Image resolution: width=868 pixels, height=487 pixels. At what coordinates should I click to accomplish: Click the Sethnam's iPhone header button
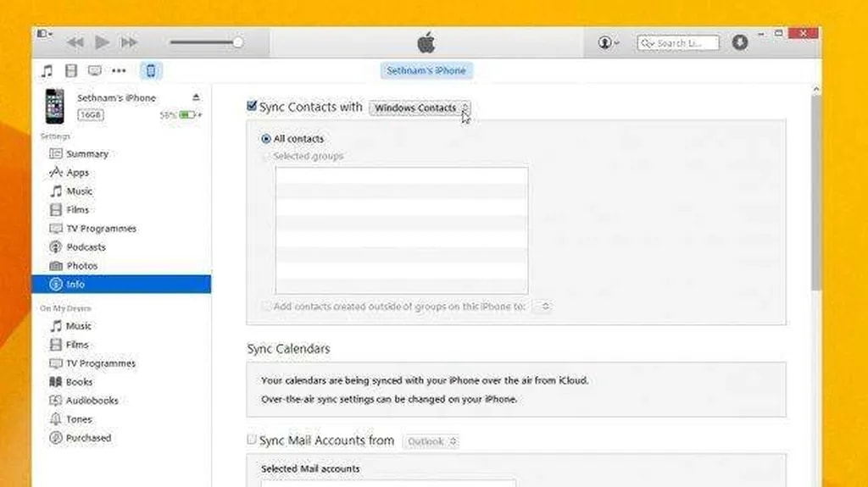tap(426, 71)
